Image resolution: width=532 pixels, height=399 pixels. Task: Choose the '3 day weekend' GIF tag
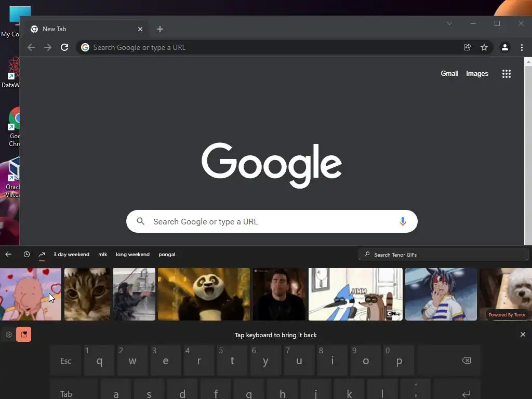71,255
